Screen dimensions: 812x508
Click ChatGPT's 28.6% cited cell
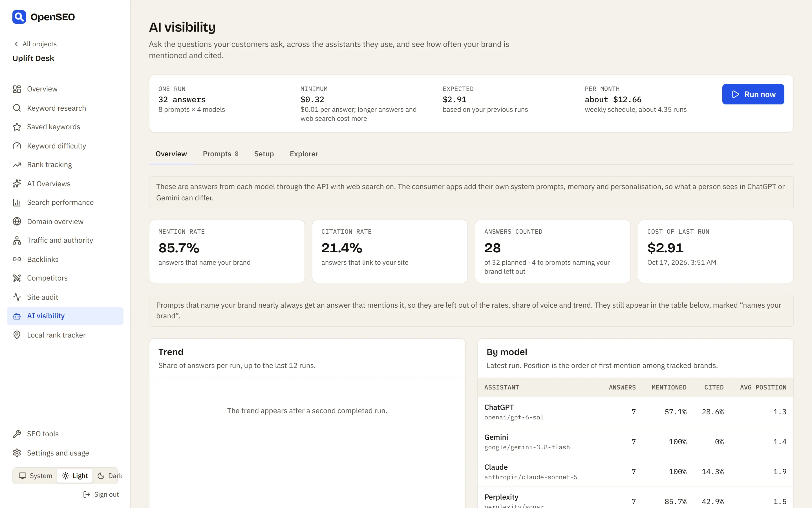(713, 412)
